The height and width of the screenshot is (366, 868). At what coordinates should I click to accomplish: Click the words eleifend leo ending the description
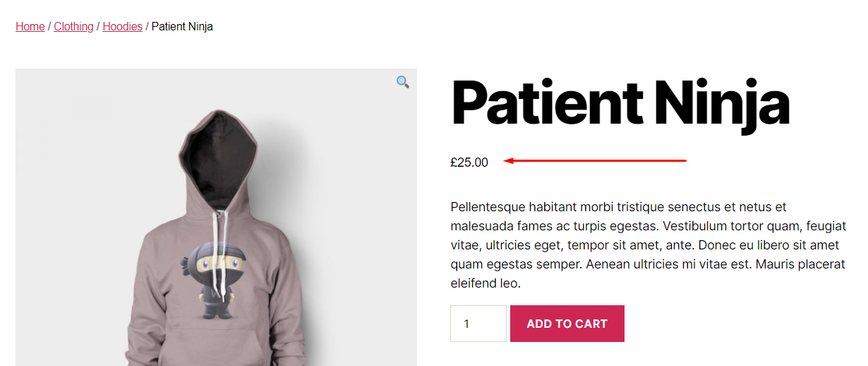485,284
